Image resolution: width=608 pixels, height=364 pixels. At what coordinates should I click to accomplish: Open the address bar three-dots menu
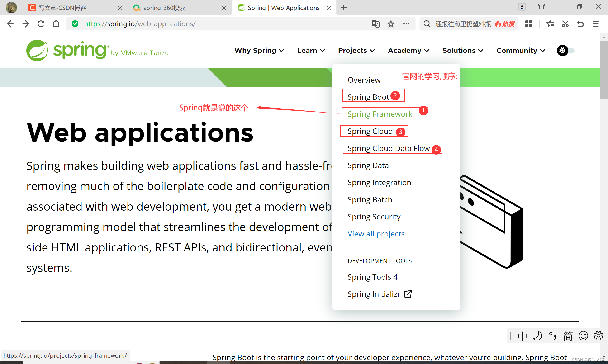click(406, 24)
